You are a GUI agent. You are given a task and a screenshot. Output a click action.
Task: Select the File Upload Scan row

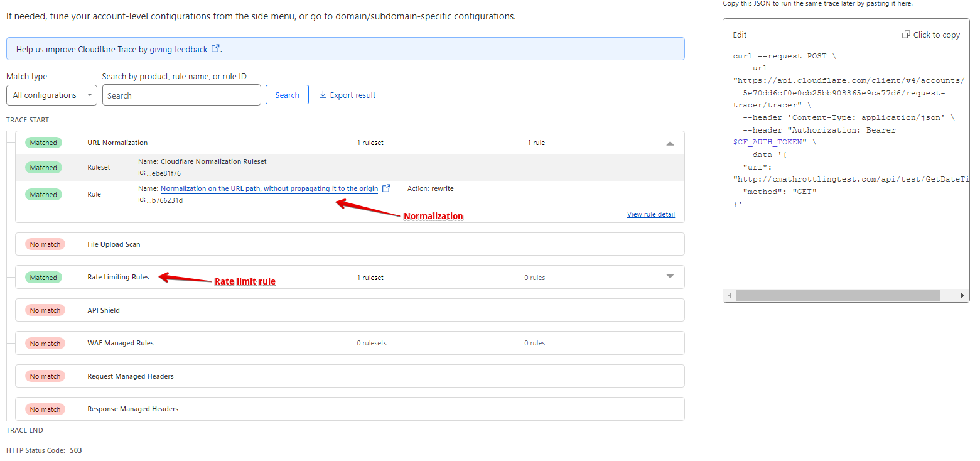[350, 244]
